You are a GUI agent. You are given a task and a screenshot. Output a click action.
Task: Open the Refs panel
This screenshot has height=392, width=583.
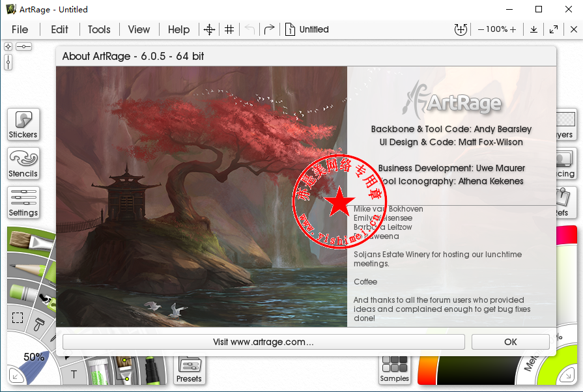click(x=566, y=203)
